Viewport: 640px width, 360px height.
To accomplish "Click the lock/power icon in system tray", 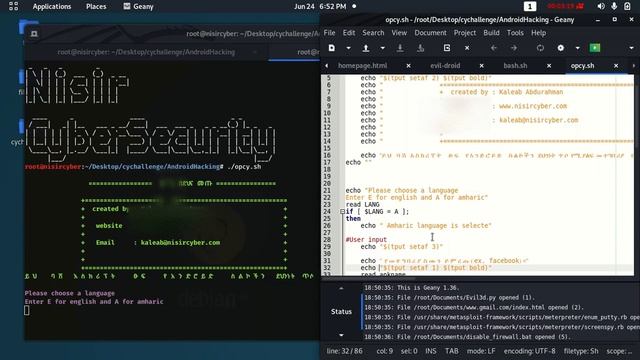I will pos(627,6).
